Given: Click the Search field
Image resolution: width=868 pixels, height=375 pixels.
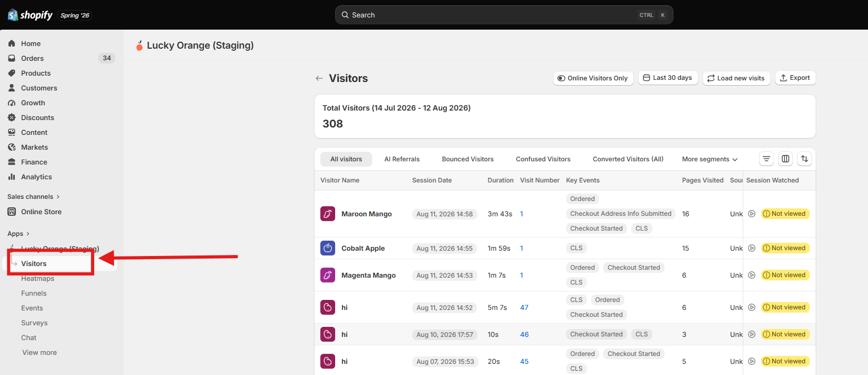Looking at the screenshot, I should click(504, 15).
